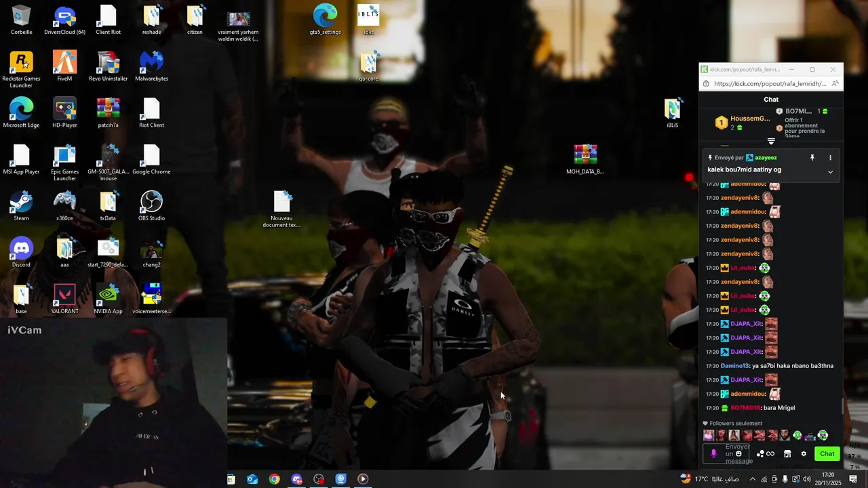Launch the Steam desktop shortcut

[x=21, y=206]
